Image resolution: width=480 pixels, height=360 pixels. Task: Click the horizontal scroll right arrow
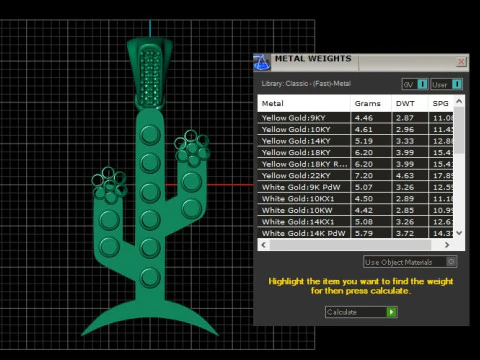pyautogui.click(x=447, y=245)
